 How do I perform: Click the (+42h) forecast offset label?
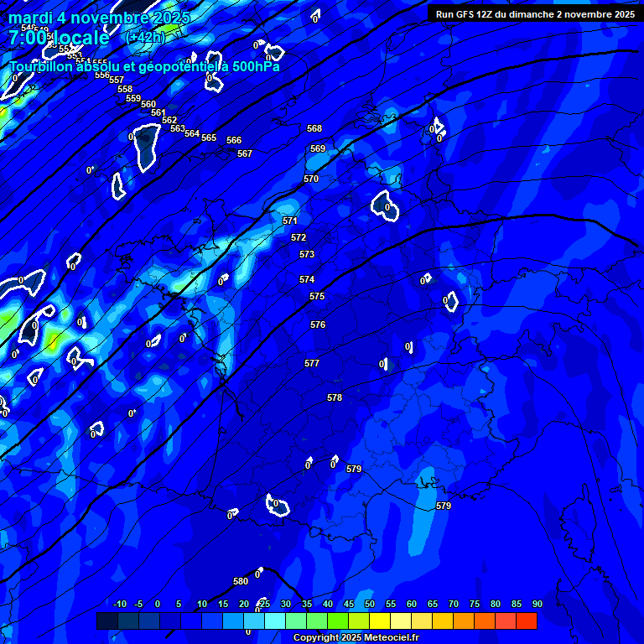[145, 38]
